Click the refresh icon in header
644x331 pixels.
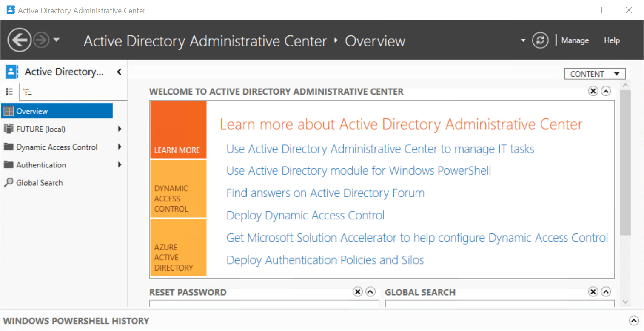540,40
